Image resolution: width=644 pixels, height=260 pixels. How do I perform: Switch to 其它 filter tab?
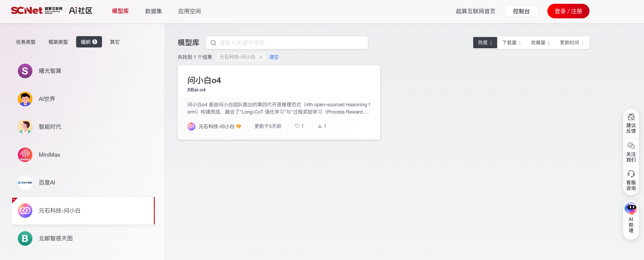pyautogui.click(x=115, y=42)
